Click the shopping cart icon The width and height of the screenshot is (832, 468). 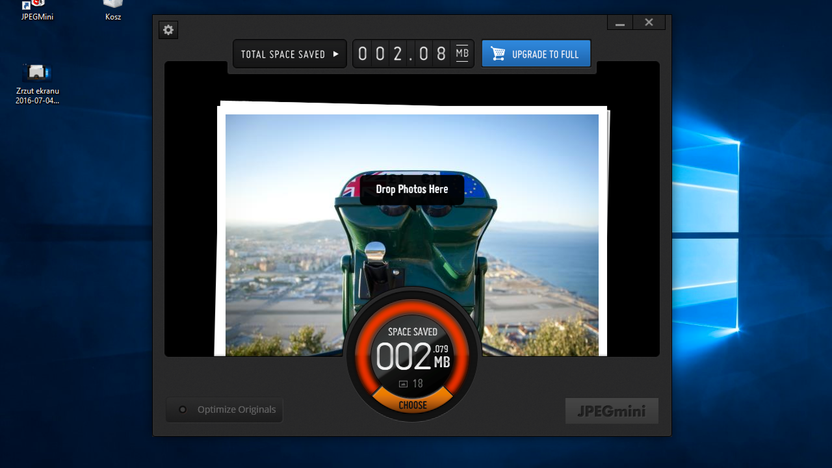point(498,54)
